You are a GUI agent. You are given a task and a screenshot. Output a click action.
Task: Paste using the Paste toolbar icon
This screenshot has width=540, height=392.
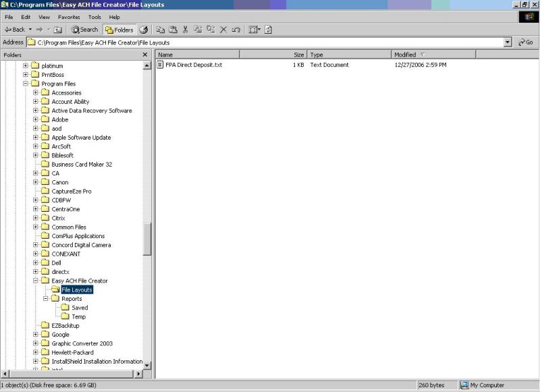pos(173,30)
